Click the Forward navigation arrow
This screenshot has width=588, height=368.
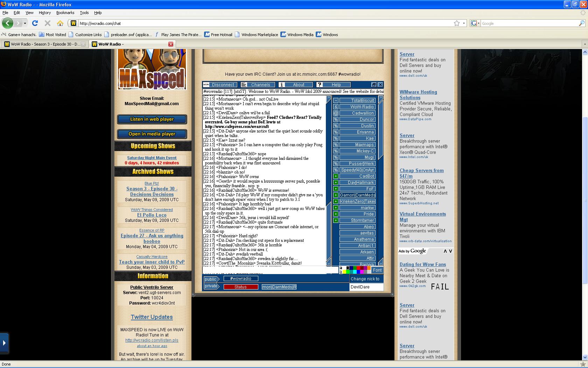pyautogui.click(x=18, y=23)
